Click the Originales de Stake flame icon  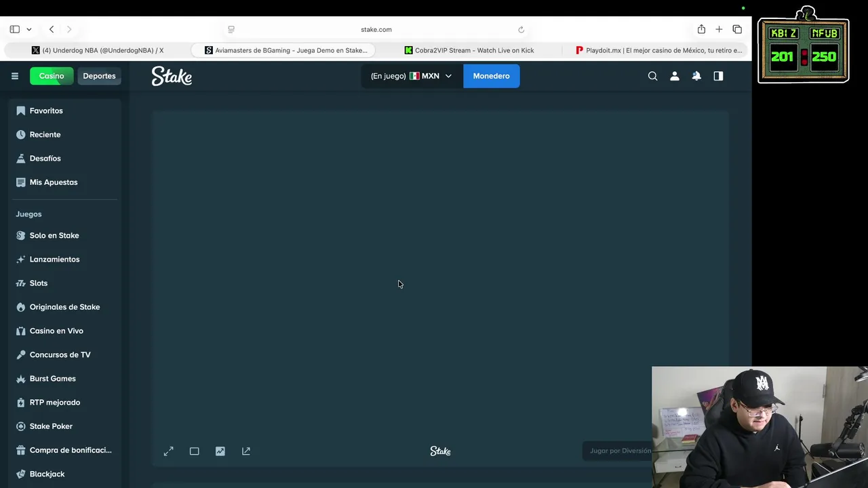20,306
